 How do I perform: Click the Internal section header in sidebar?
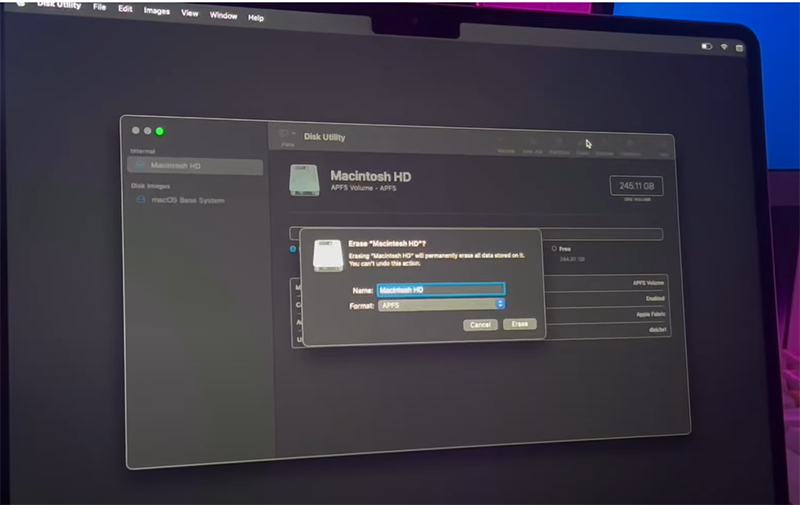tap(142, 151)
